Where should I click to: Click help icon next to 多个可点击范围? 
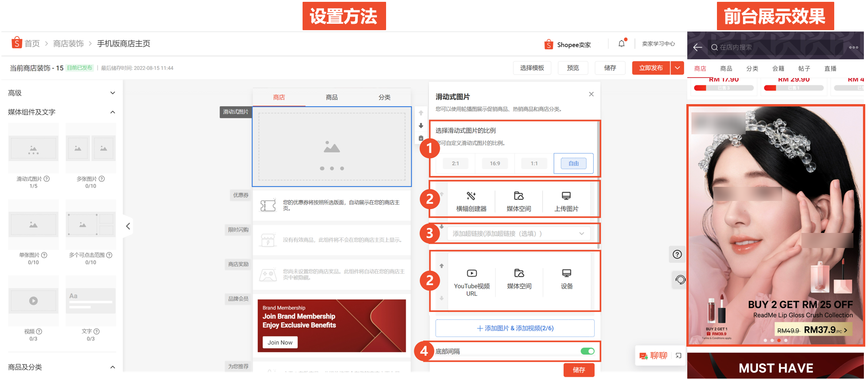tap(110, 255)
